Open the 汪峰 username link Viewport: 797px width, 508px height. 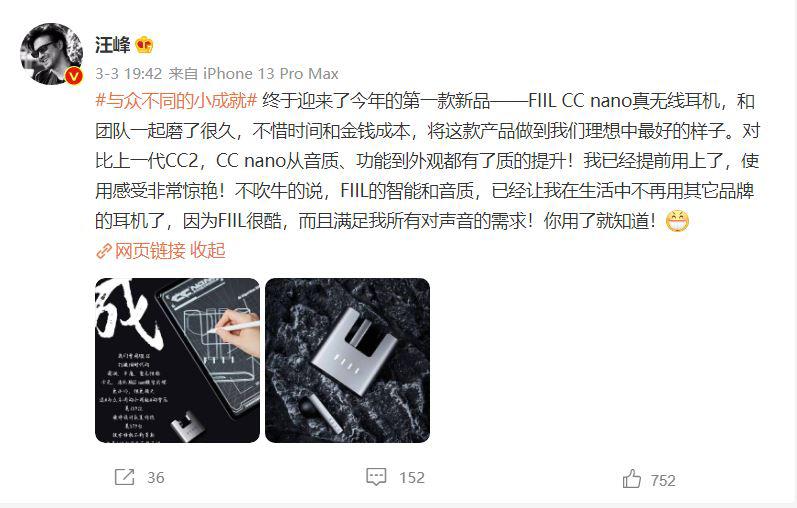[112, 45]
